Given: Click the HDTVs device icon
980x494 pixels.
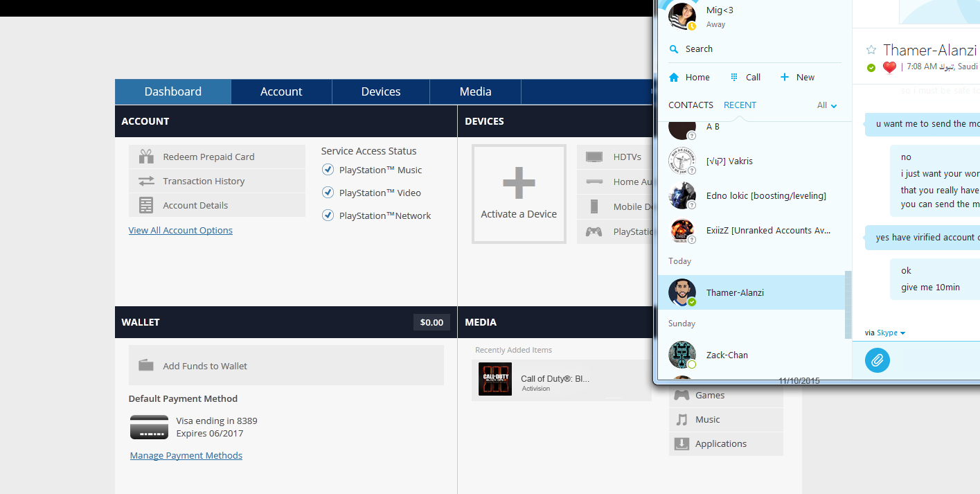Looking at the screenshot, I should coord(594,157).
